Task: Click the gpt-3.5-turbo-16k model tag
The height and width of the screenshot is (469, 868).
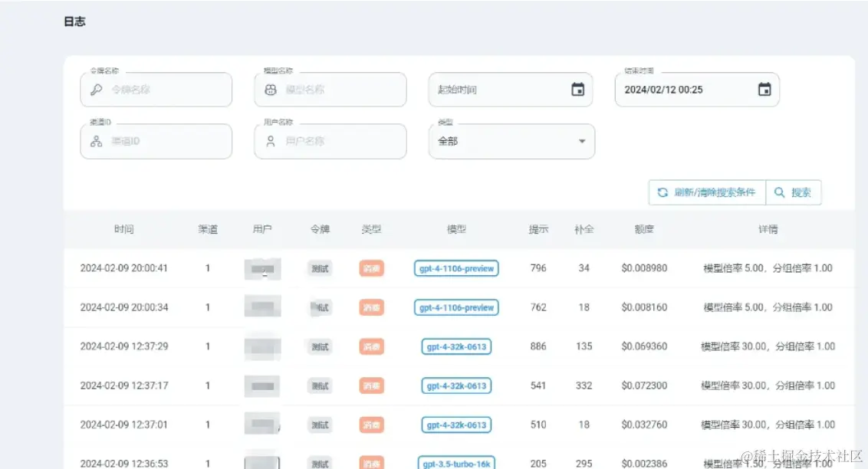Action: pyautogui.click(x=457, y=464)
